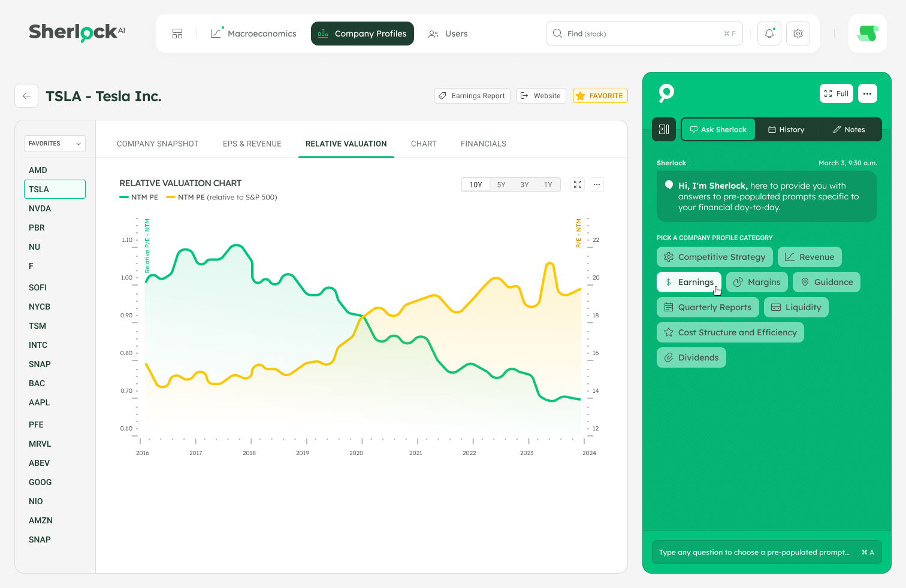Click the star icon on Cost Structure chip
This screenshot has width=906, height=588.
tap(669, 332)
